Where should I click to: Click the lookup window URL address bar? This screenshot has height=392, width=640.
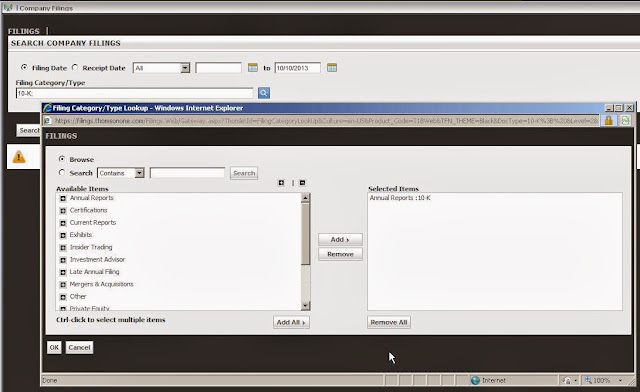[x=322, y=121]
